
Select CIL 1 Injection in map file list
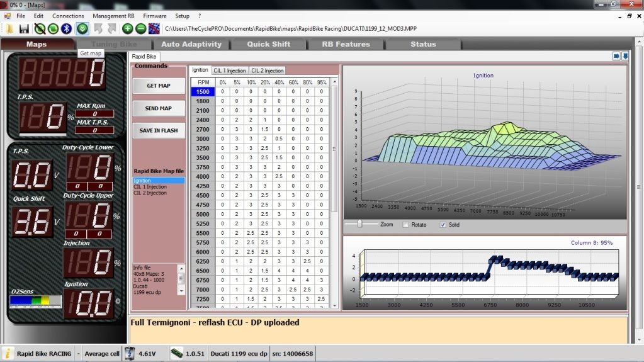[150, 186]
